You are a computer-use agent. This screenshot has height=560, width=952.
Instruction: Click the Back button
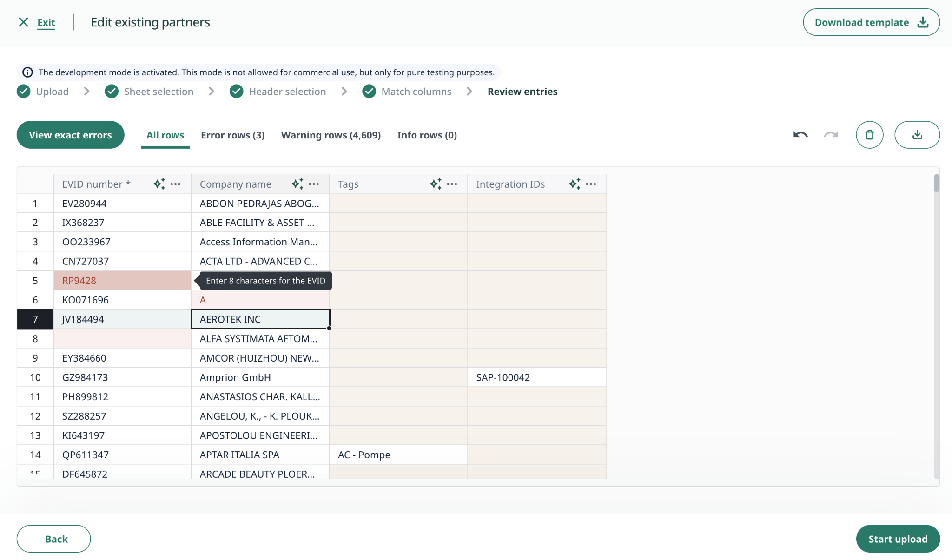[x=53, y=539]
